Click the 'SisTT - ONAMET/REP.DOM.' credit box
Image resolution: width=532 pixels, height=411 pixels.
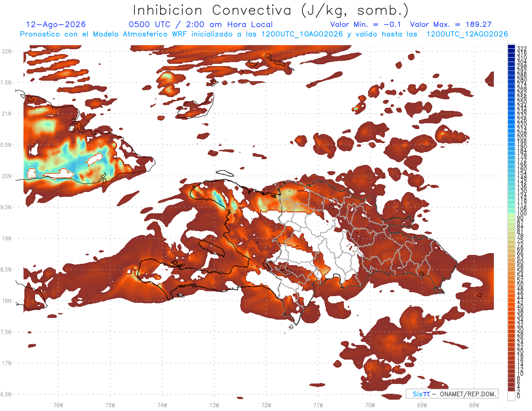pos(452,394)
